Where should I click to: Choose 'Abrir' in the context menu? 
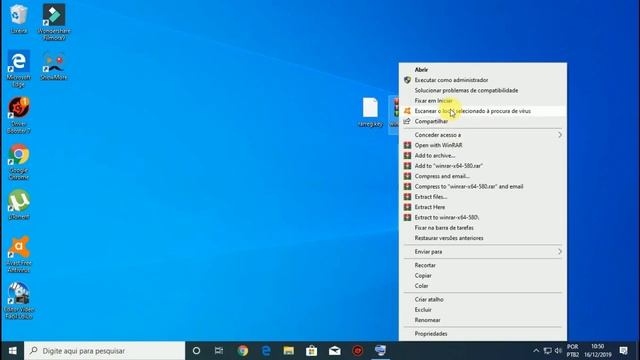pos(483,70)
